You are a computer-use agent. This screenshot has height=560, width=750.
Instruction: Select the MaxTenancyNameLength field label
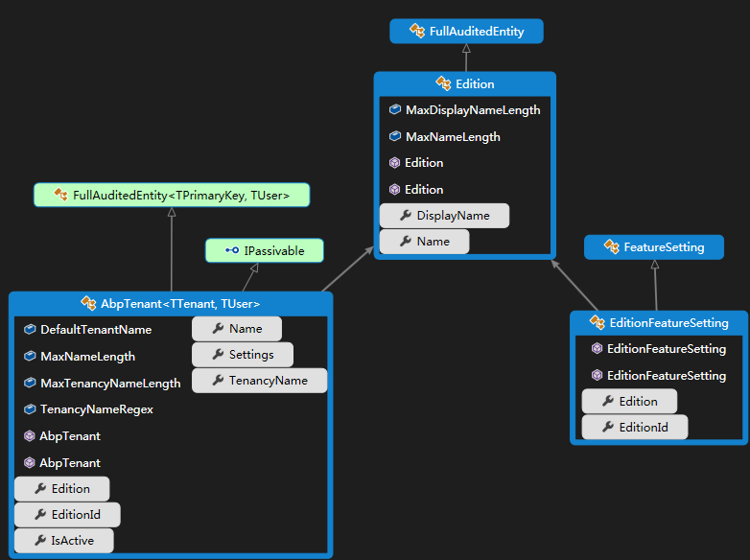(111, 384)
